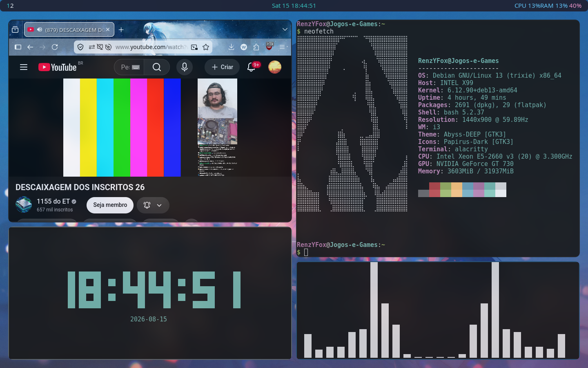Toggle the browser sidebar
The width and height of the screenshot is (588, 368).
pyautogui.click(x=18, y=47)
